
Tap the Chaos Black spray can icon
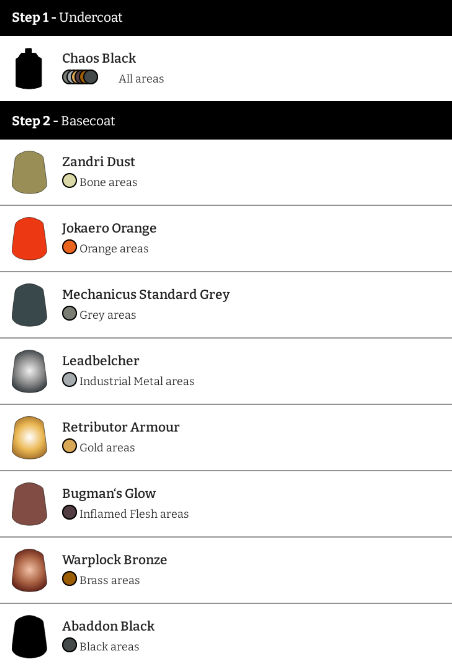[x=29, y=68]
